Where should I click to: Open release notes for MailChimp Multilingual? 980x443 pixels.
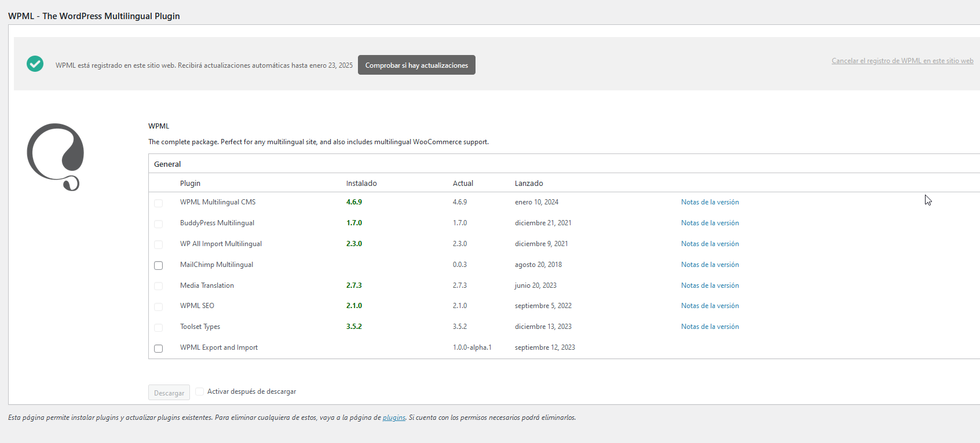click(x=710, y=265)
